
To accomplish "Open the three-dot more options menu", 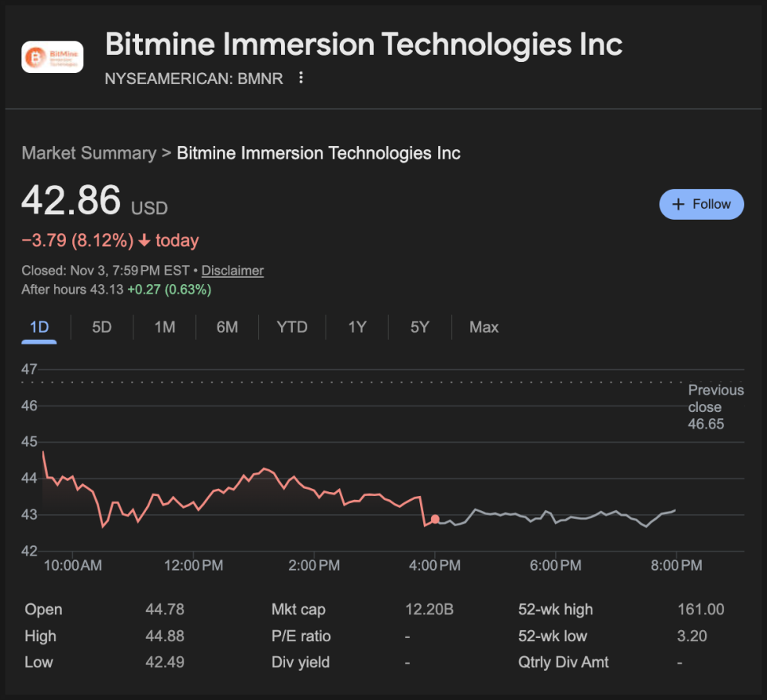I will (x=301, y=78).
